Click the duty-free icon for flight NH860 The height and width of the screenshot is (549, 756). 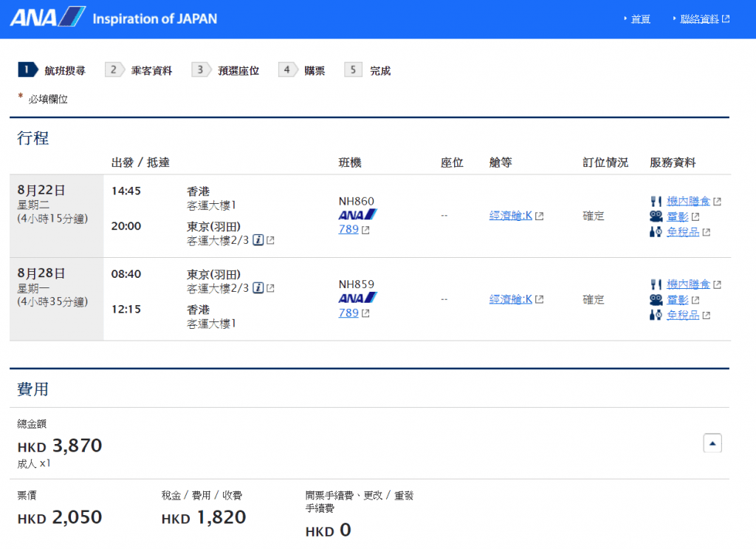tap(656, 232)
